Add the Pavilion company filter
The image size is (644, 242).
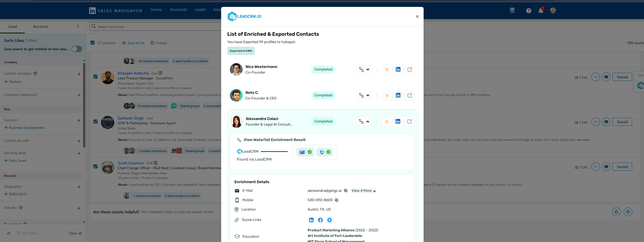13,82
